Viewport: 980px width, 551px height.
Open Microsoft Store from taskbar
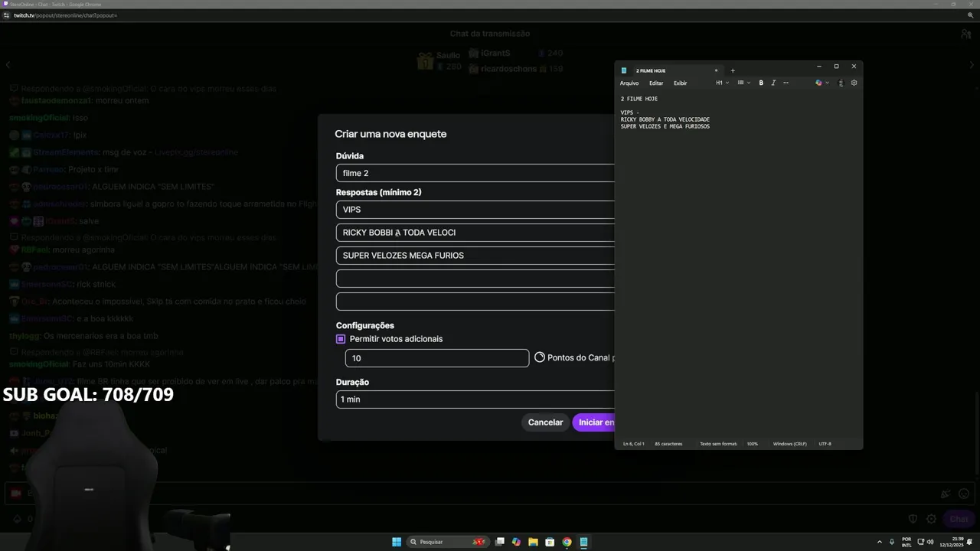point(550,542)
